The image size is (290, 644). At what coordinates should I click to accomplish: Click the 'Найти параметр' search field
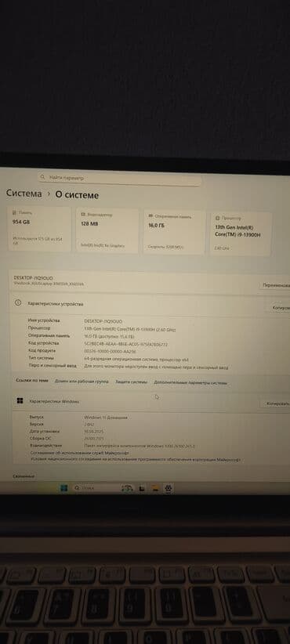point(119,179)
